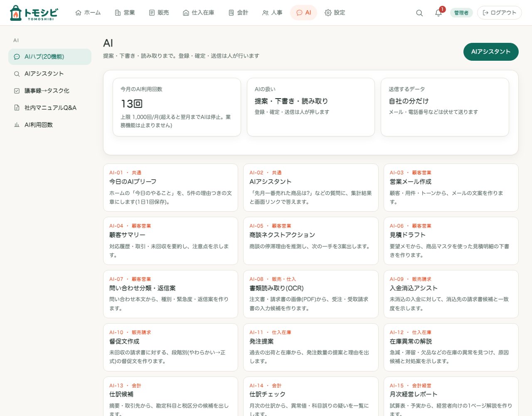
Task: Open notifications bell icon
Action: 438,13
